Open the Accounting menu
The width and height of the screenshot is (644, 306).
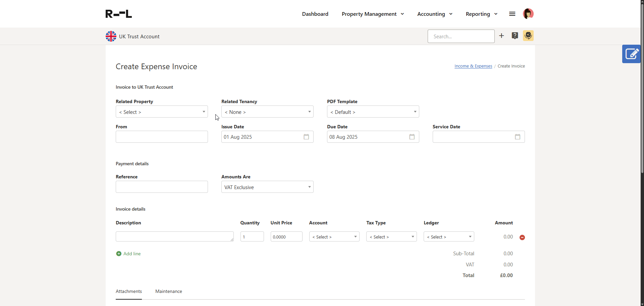pyautogui.click(x=435, y=14)
